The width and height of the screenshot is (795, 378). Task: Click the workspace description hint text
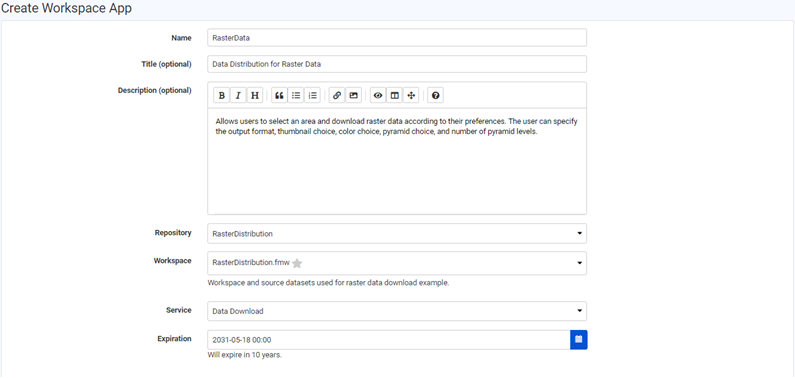click(328, 283)
